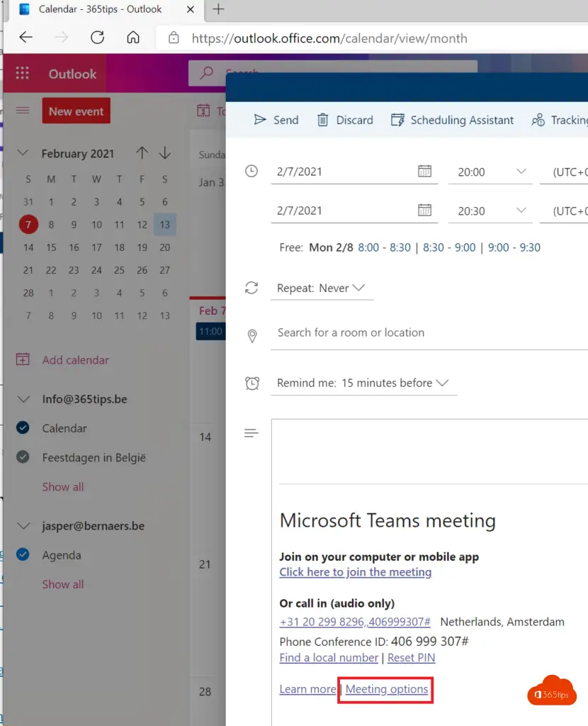Uncheck the Calendar checkbox under Info@365tips.be
Screen dimensions: 588x726
[23, 428]
